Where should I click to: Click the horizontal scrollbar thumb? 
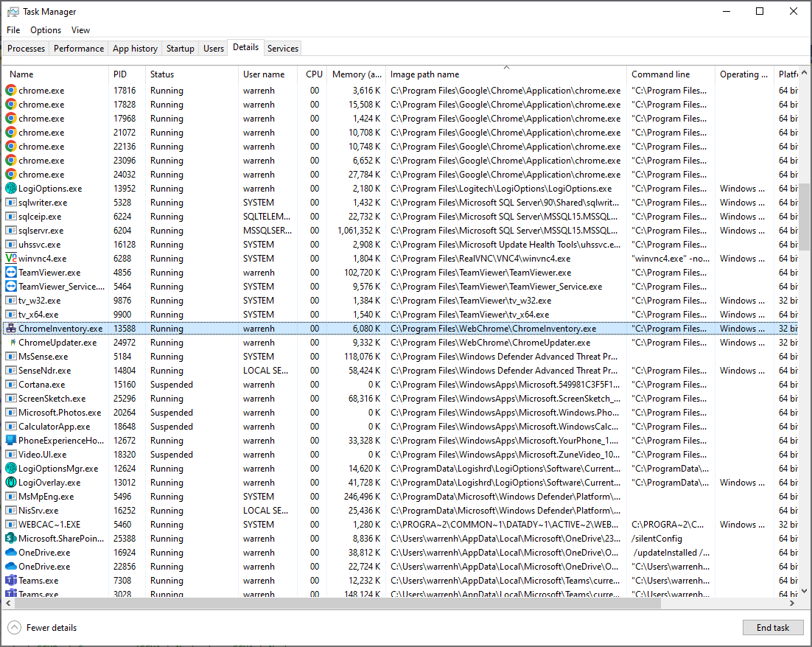click(337, 603)
